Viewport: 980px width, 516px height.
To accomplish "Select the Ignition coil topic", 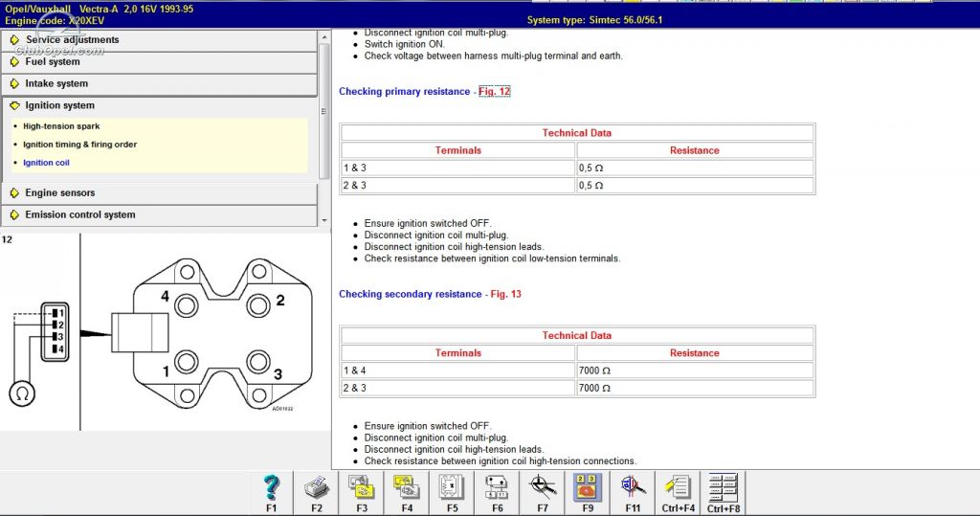I will pyautogui.click(x=46, y=163).
